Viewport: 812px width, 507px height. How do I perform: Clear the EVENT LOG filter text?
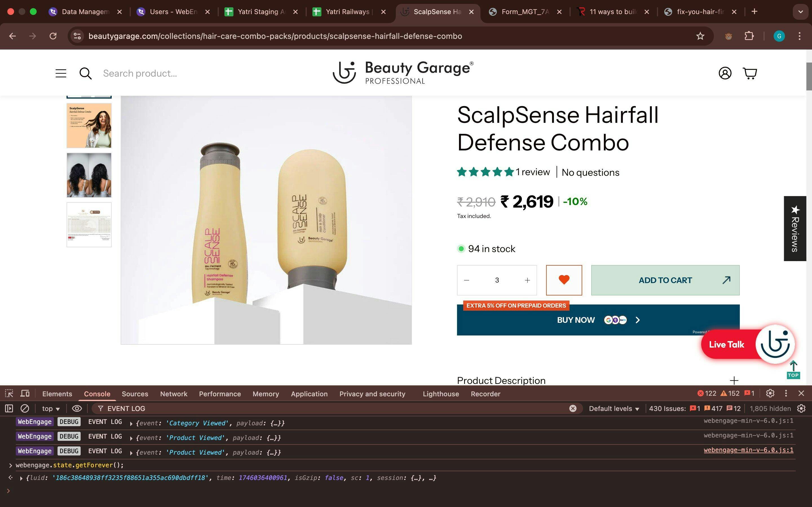click(573, 408)
